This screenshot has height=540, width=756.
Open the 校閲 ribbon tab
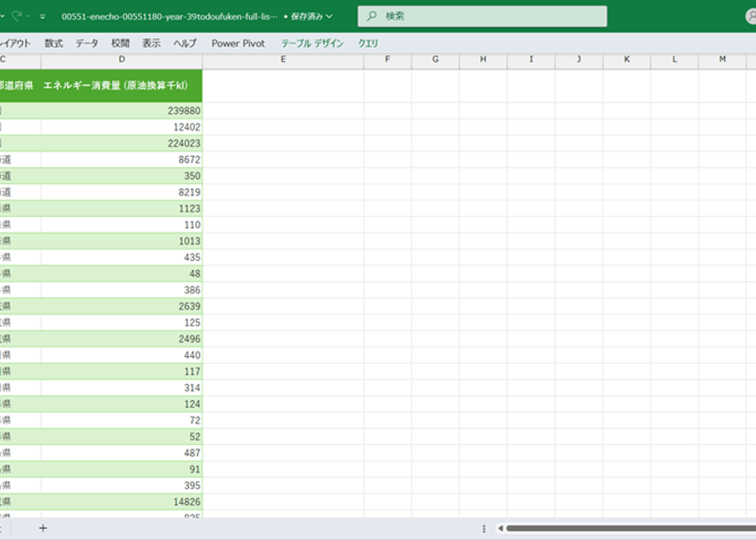point(120,43)
